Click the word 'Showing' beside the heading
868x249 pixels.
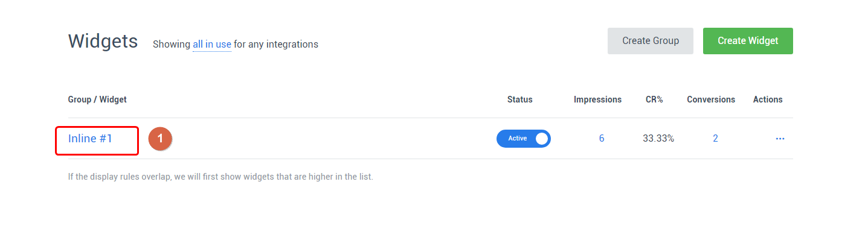[x=172, y=44]
